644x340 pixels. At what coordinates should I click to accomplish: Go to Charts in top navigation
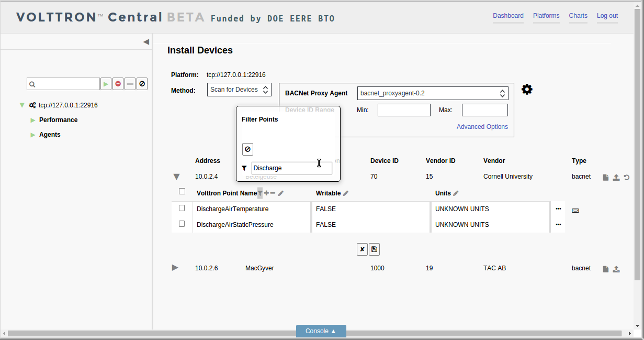(x=578, y=16)
